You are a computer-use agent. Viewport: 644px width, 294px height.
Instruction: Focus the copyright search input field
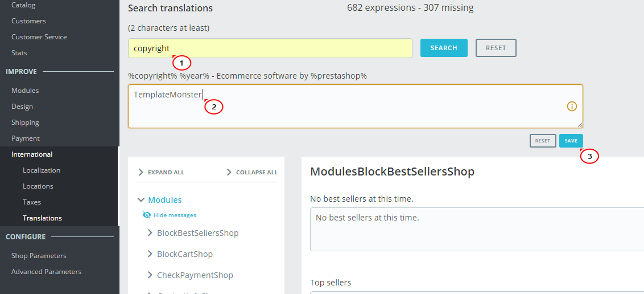[x=270, y=48]
